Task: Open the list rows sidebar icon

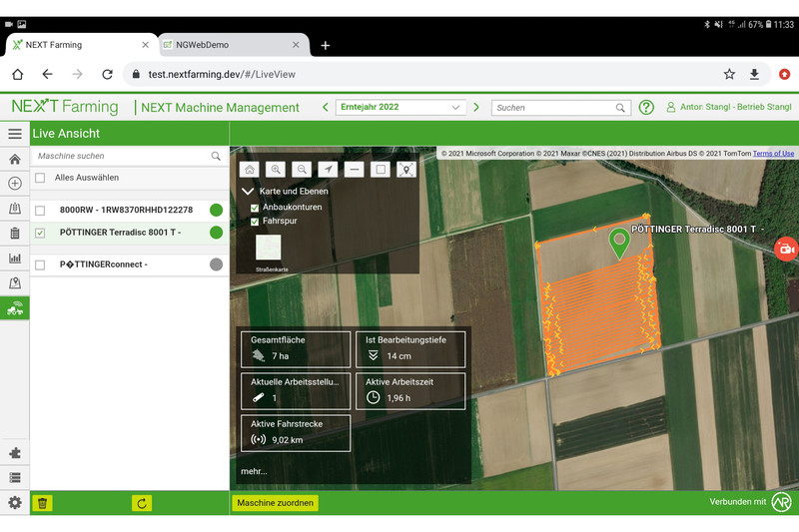Action: (15, 477)
